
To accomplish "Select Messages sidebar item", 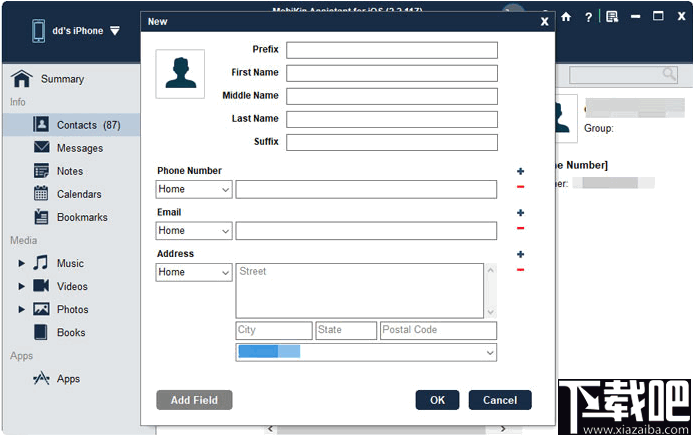I will [x=72, y=148].
